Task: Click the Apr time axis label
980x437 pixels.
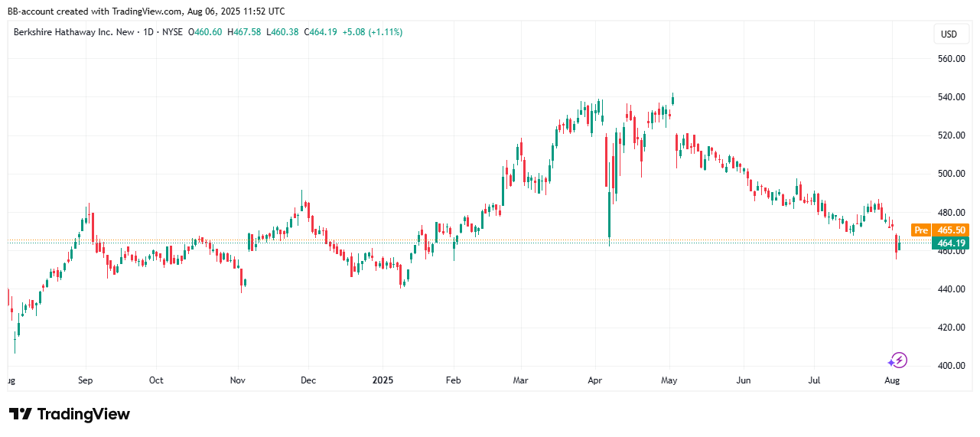Action: (x=595, y=380)
